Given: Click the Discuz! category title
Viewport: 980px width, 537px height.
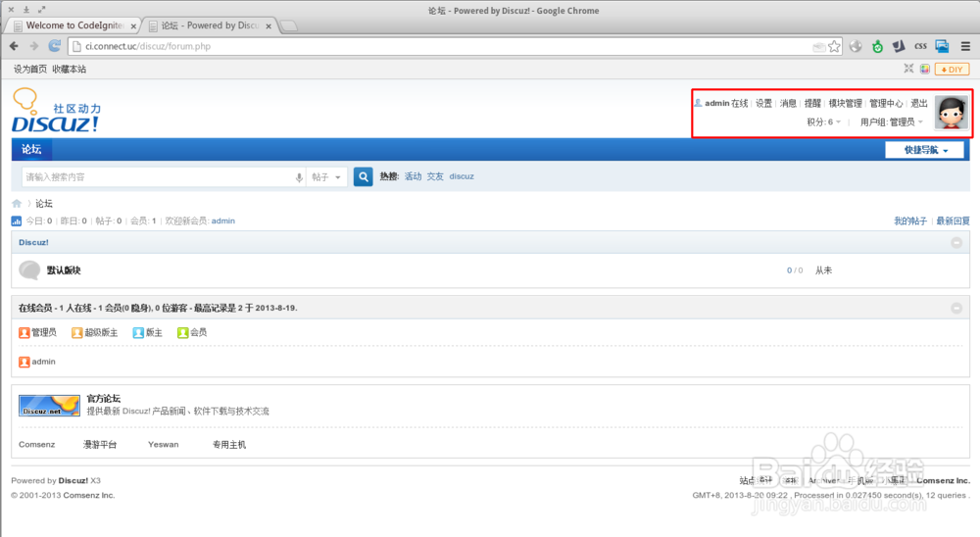Looking at the screenshot, I should 33,243.
